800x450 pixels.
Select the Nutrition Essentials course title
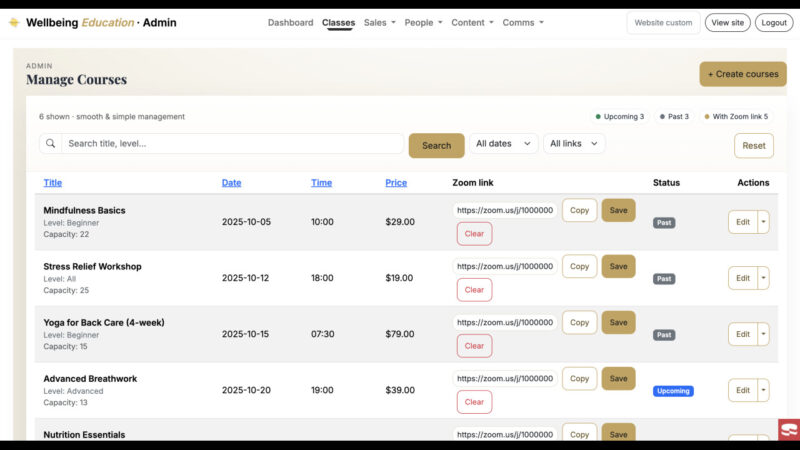[x=84, y=435]
